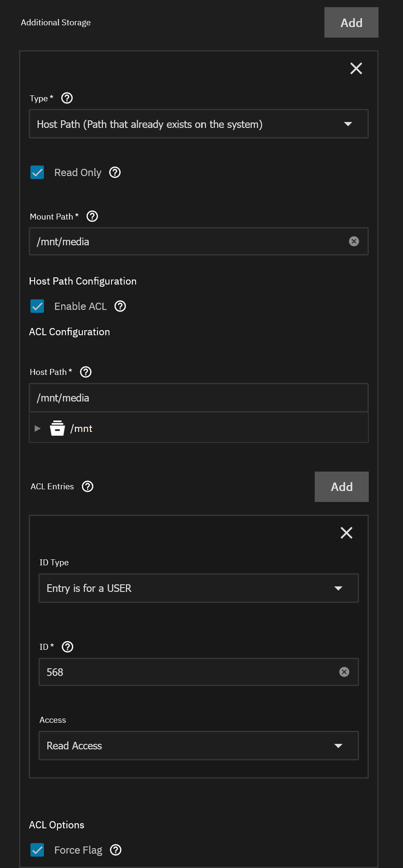Open the Access permission dropdown
The image size is (403, 868).
tap(199, 746)
